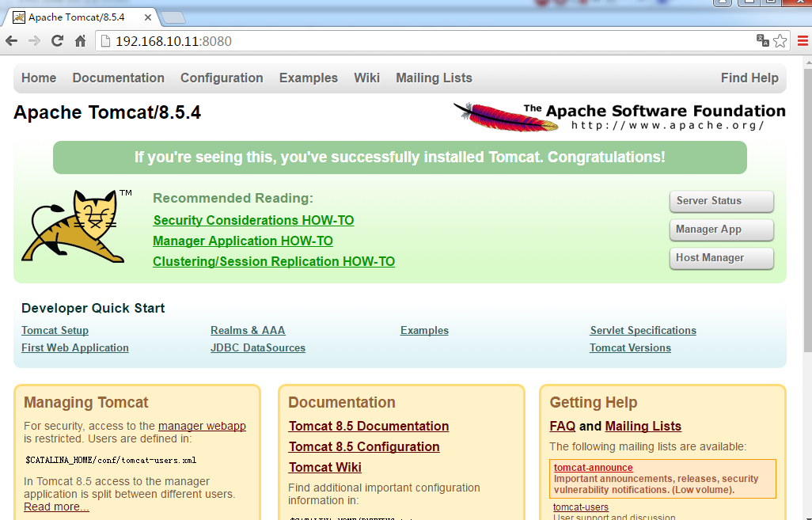Open a new browser tab
The width and height of the screenshot is (812, 520).
click(173, 17)
